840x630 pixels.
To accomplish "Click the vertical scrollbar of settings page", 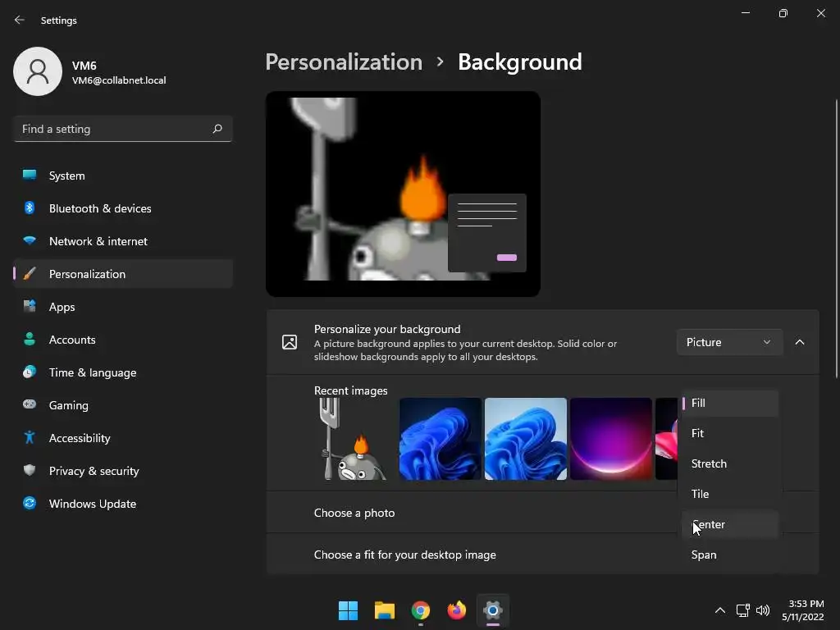I will [x=836, y=239].
